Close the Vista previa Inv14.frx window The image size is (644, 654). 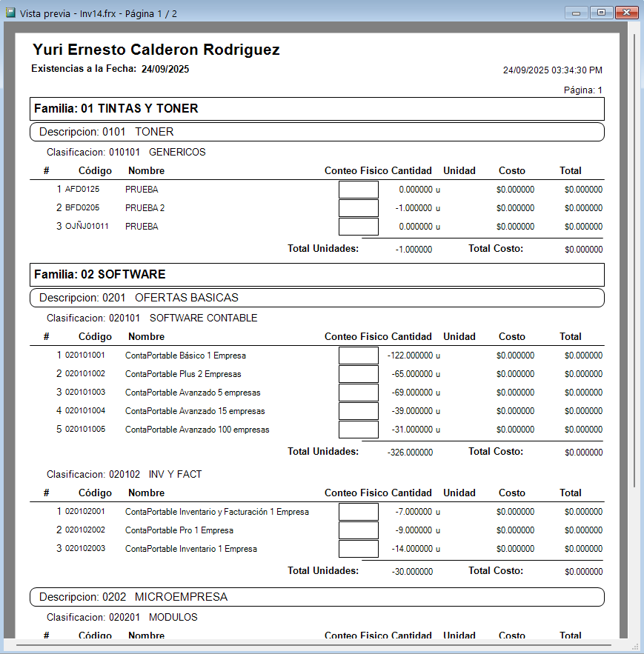(x=626, y=13)
